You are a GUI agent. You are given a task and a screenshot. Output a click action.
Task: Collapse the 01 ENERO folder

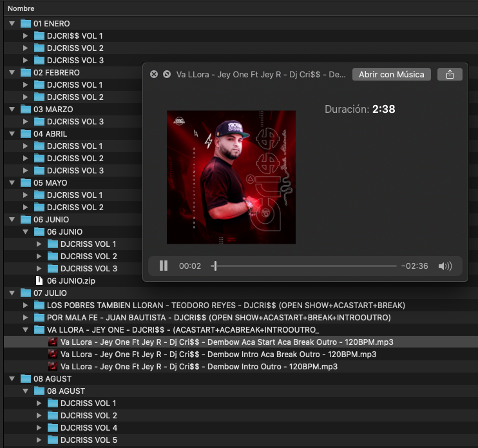click(x=12, y=24)
